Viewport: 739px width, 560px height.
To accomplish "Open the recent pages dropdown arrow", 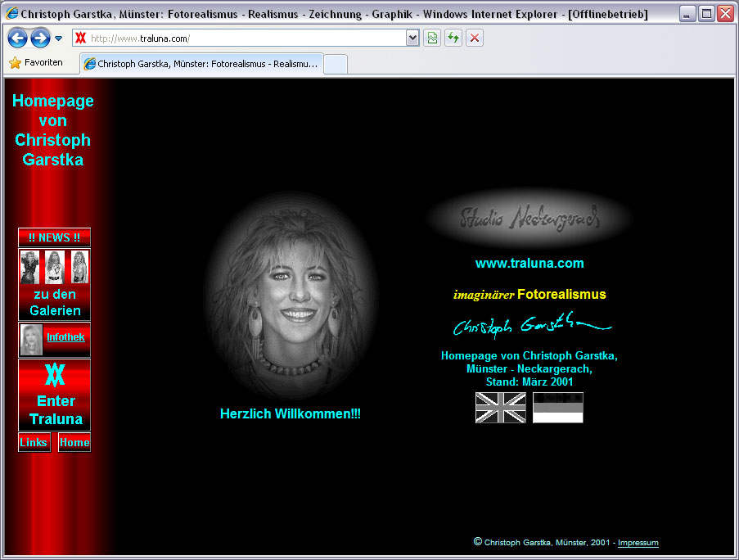I will (58, 38).
